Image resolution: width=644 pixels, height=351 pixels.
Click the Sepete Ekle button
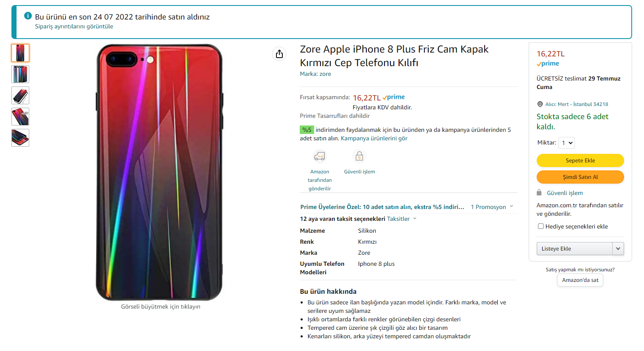pos(580,161)
